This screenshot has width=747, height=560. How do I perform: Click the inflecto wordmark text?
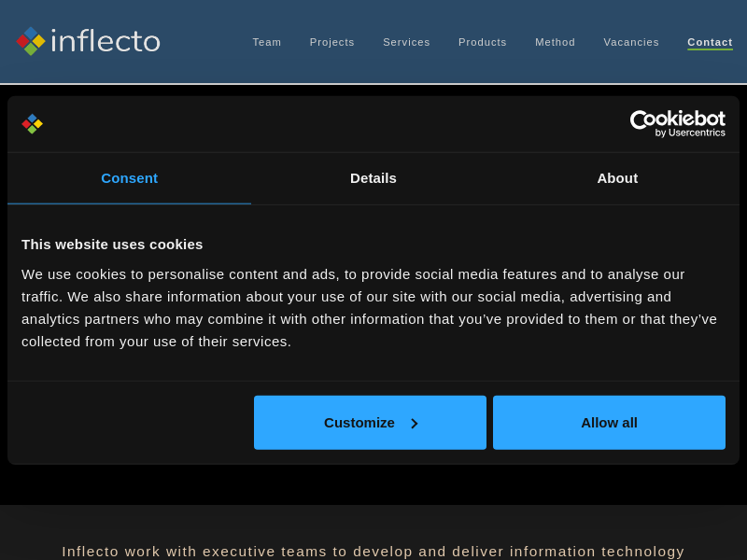click(x=105, y=41)
